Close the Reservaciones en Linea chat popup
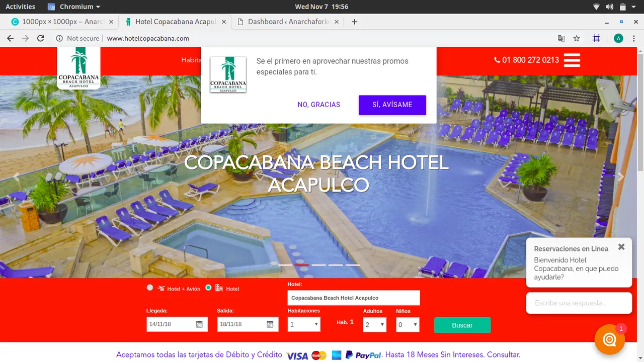The height and width of the screenshot is (362, 644). [621, 247]
